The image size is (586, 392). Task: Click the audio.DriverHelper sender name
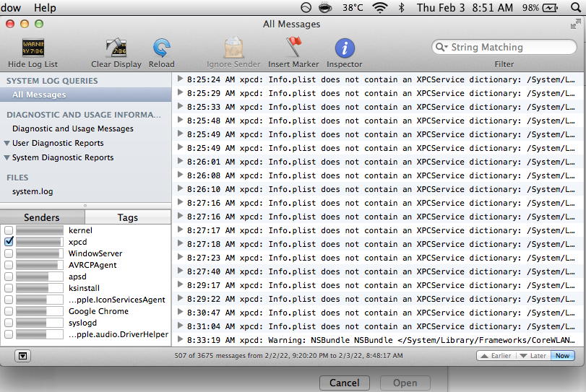[119, 334]
